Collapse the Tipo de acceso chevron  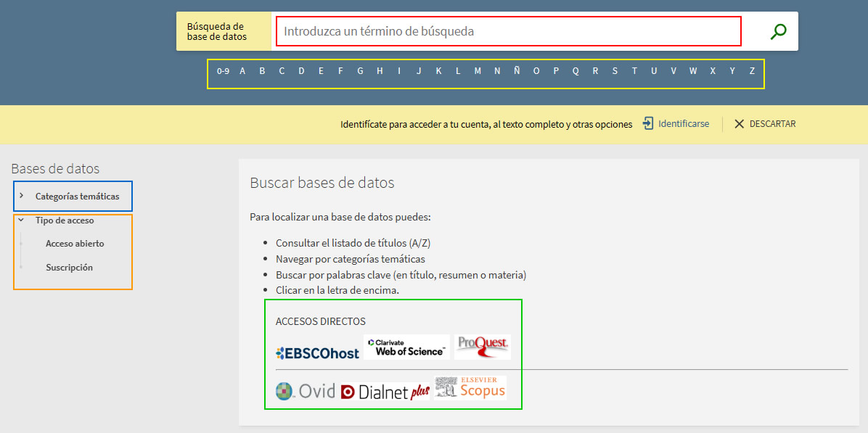tap(21, 220)
